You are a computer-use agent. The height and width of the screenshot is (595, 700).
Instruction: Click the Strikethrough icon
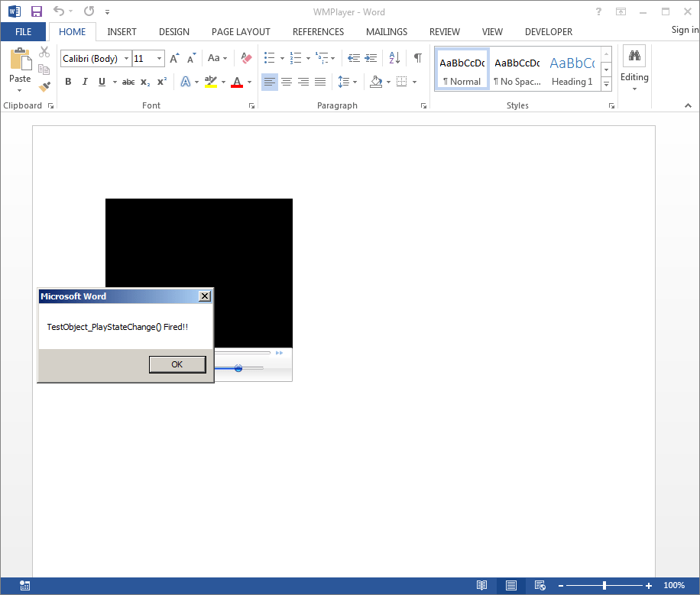[x=128, y=81]
